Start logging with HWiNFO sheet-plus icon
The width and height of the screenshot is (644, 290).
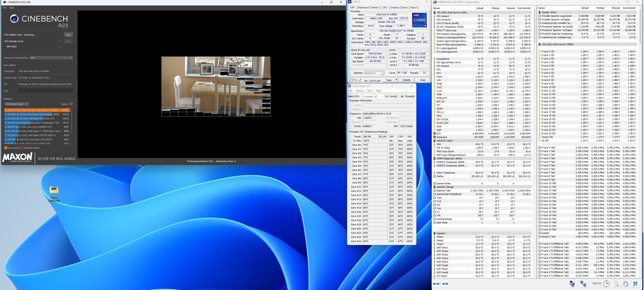point(616,284)
